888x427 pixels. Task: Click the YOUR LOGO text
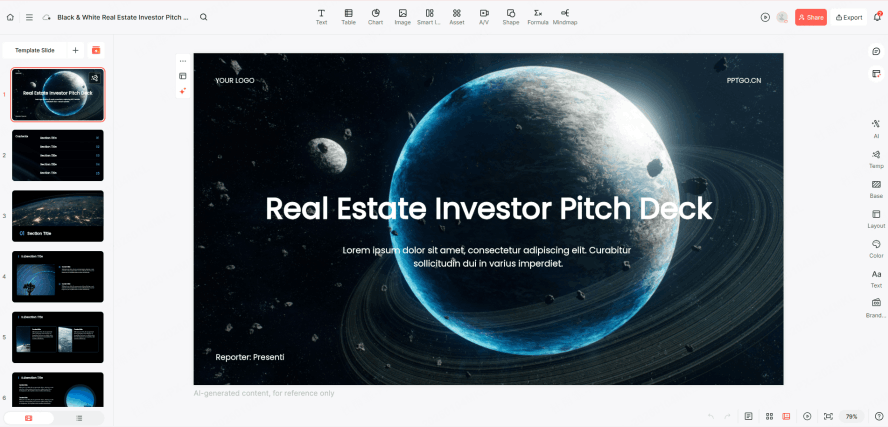point(234,80)
